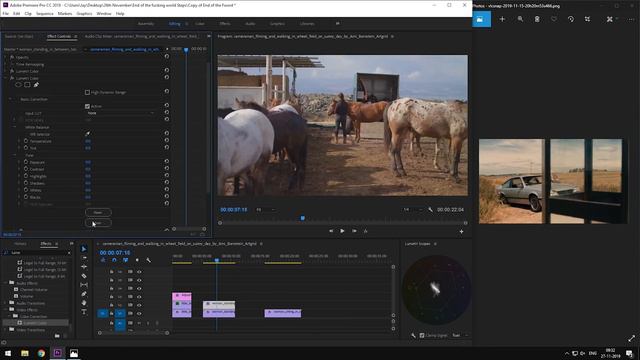640x360 pixels.
Task: Collapse the Tone group
Action: [x=15, y=155]
